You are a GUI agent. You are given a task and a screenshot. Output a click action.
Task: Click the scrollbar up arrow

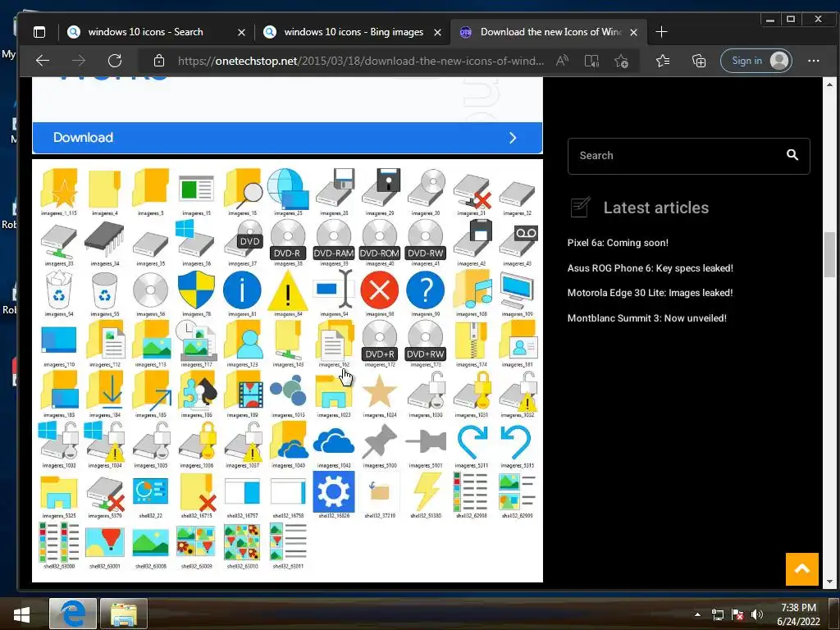[x=829, y=84]
